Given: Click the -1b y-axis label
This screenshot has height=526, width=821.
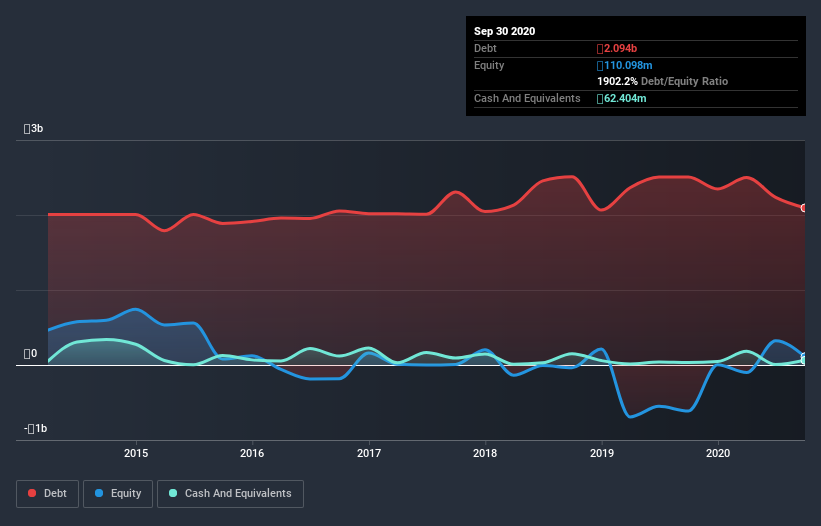Looking at the screenshot, I should [36, 429].
